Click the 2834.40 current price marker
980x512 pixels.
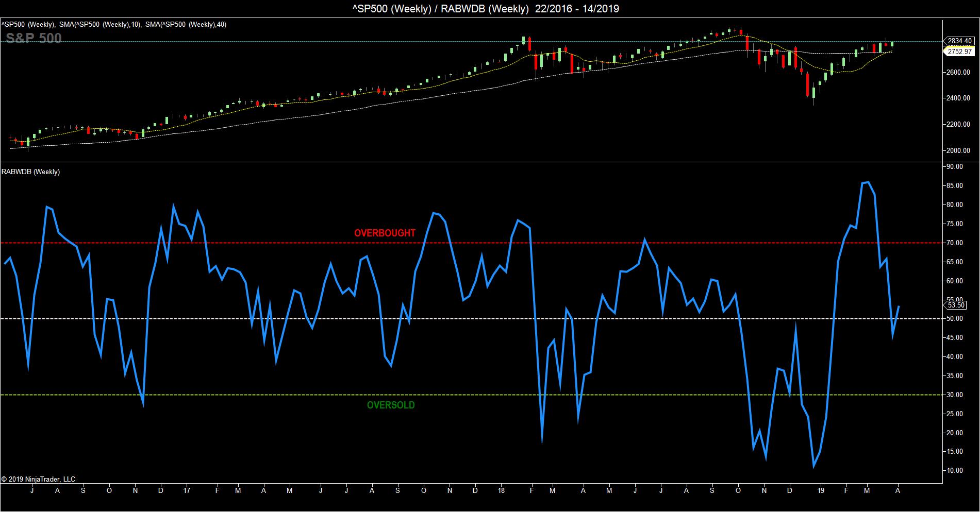959,41
